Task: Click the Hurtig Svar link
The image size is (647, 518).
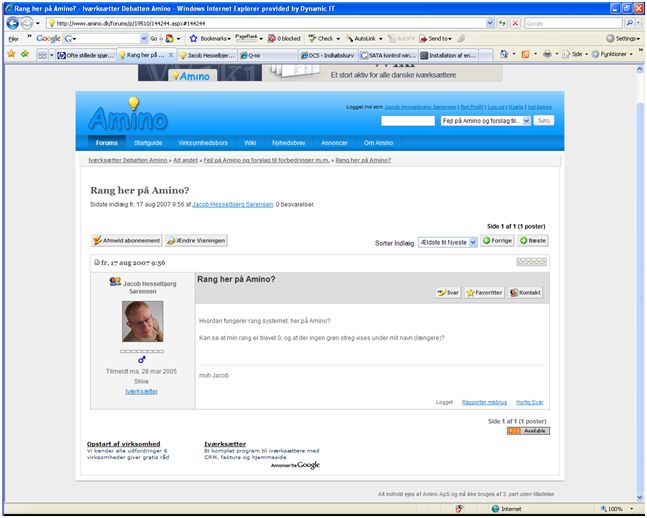Action: pyautogui.click(x=529, y=402)
